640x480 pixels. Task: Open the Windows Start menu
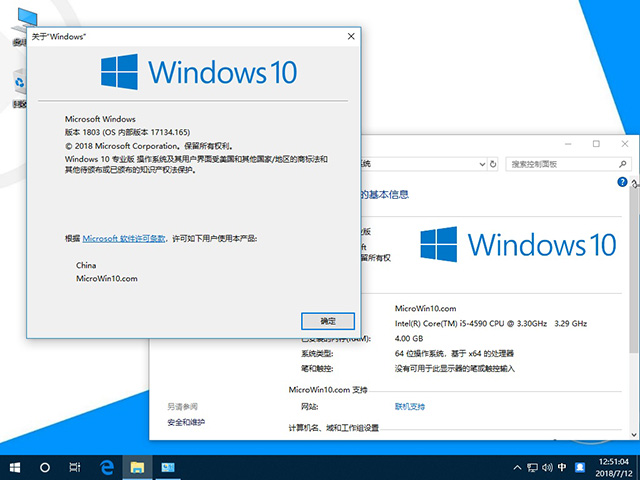15,467
